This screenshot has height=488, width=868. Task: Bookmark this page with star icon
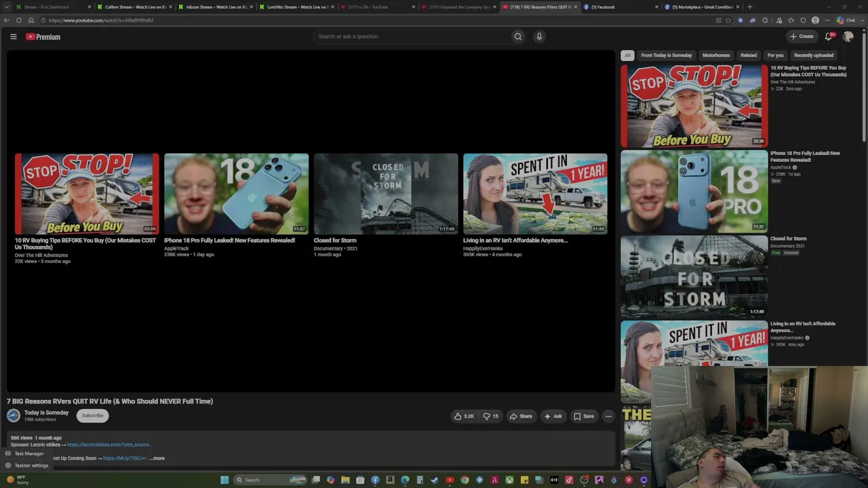click(728, 20)
